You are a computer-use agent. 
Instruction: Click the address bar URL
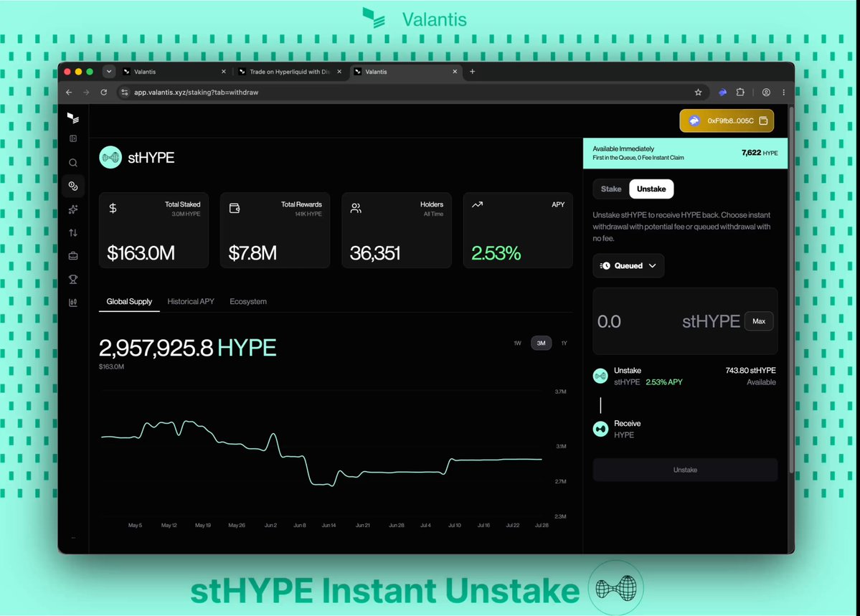click(197, 93)
